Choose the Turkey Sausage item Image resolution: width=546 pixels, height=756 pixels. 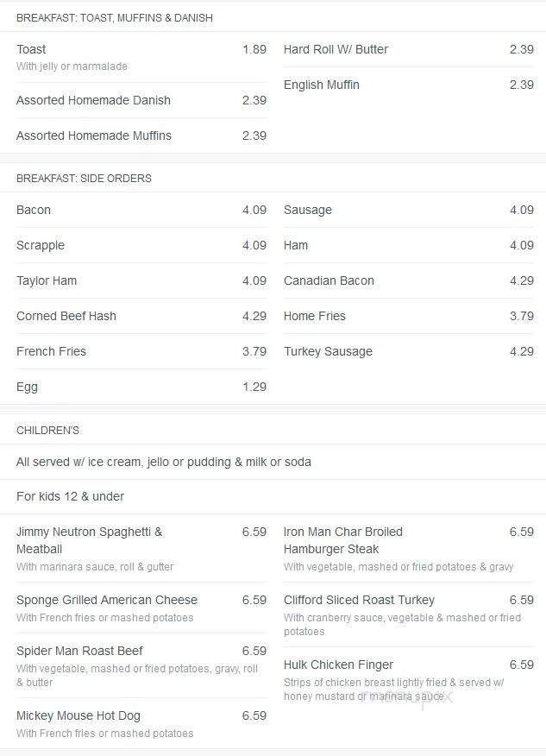point(409,351)
